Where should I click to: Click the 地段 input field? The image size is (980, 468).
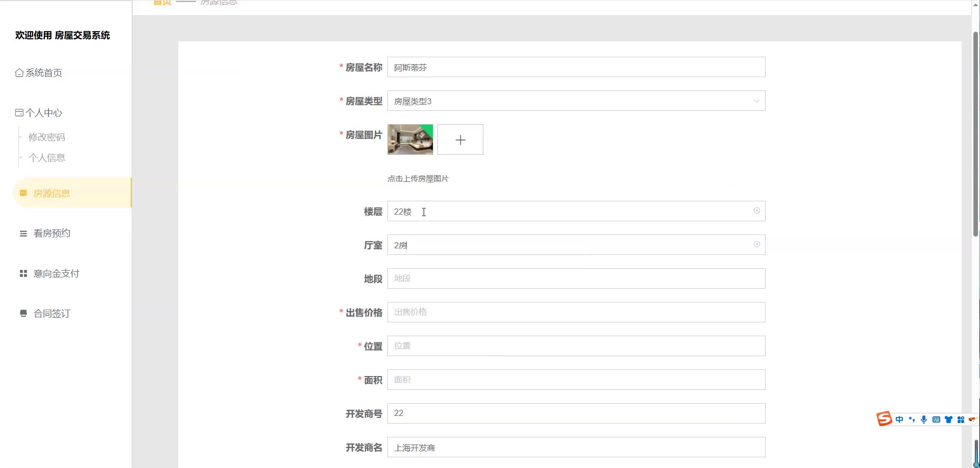[576, 278]
